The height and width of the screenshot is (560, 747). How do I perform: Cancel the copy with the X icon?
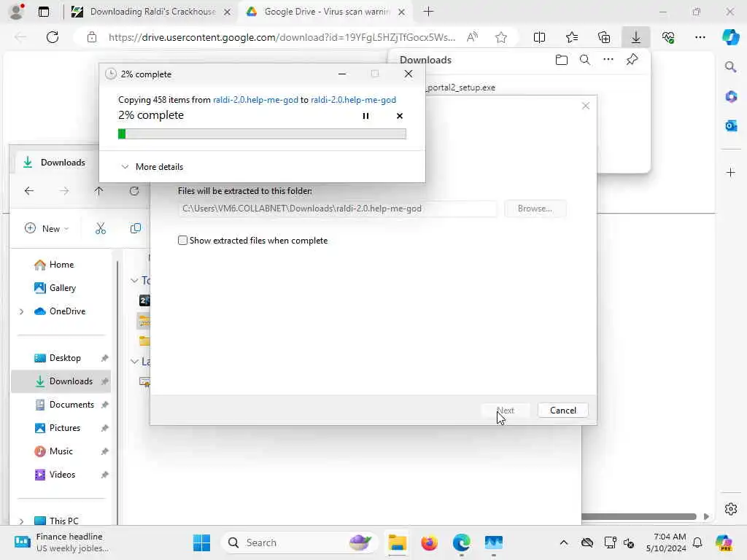[399, 116]
